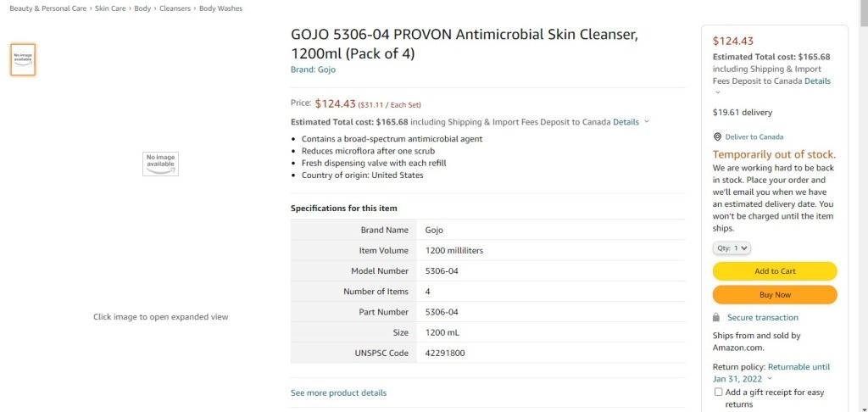Click the No image available placeholder in center
Screen dimensions: 868x412
point(160,164)
